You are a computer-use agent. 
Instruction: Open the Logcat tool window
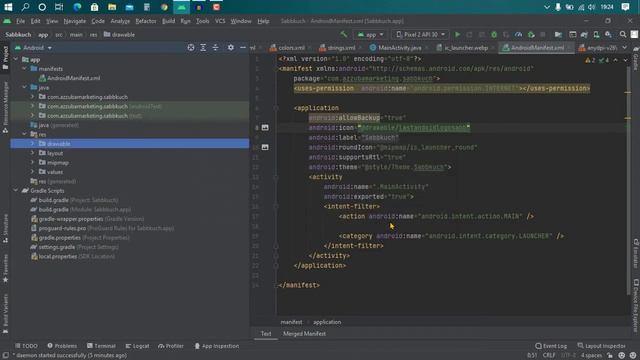click(x=137, y=346)
